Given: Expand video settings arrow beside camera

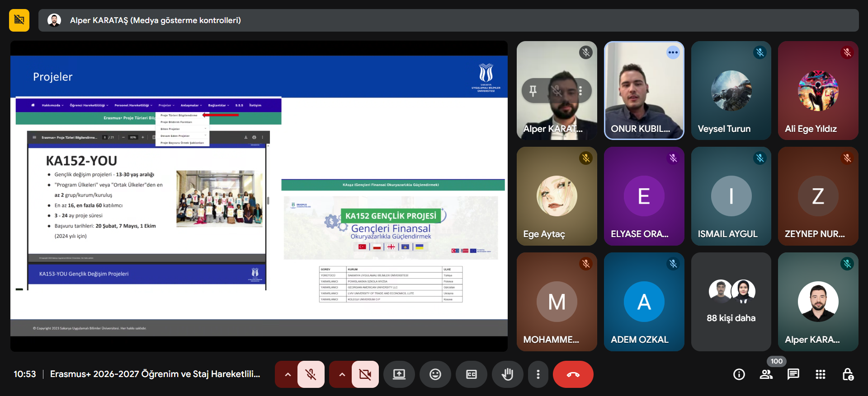Looking at the screenshot, I should pos(342,374).
